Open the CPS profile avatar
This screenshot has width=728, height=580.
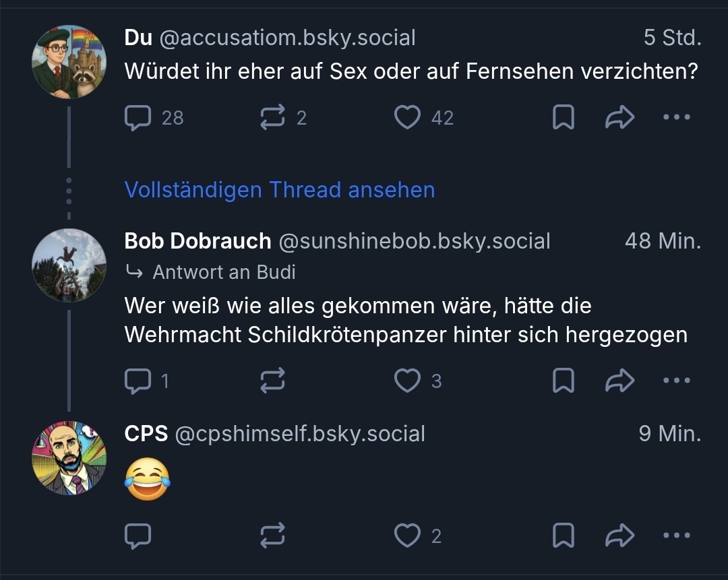coord(69,458)
